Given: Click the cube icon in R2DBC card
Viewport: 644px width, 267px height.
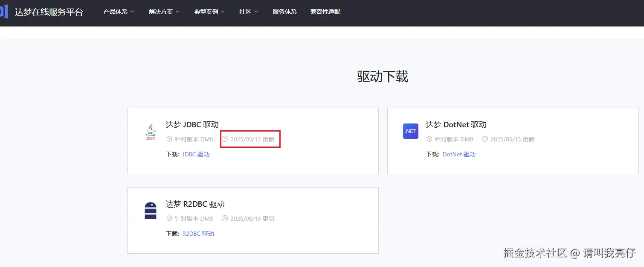Looking at the screenshot, I should (169, 219).
